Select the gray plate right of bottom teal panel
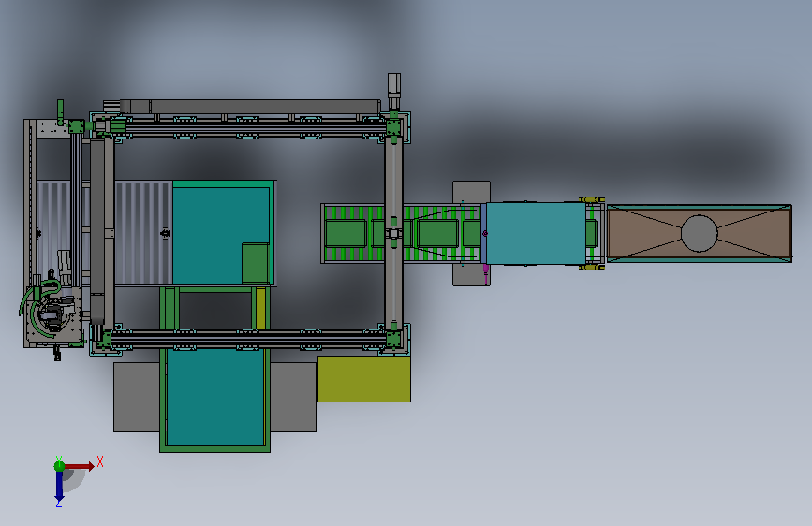Image resolution: width=812 pixels, height=526 pixels. [294, 397]
